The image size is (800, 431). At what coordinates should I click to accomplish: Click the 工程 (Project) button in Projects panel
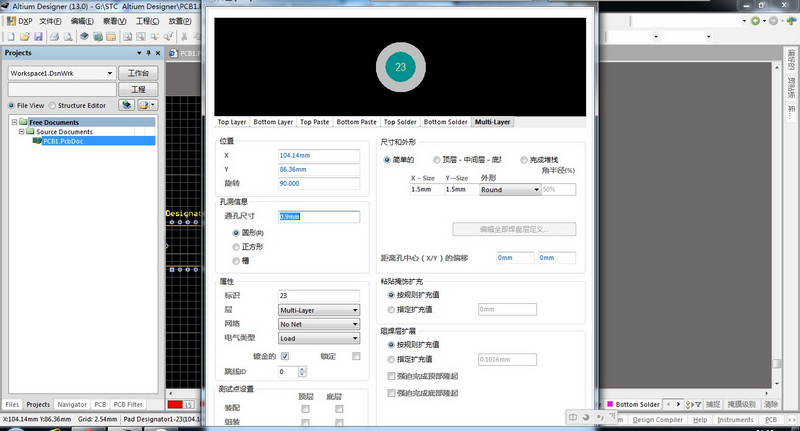[x=139, y=89]
